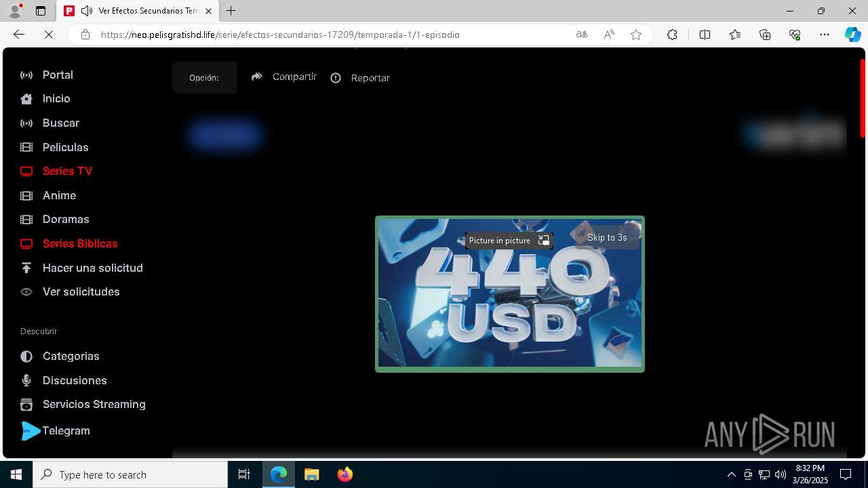The height and width of the screenshot is (488, 868).
Task: Toggle Split screen view
Action: pyautogui.click(x=705, y=35)
